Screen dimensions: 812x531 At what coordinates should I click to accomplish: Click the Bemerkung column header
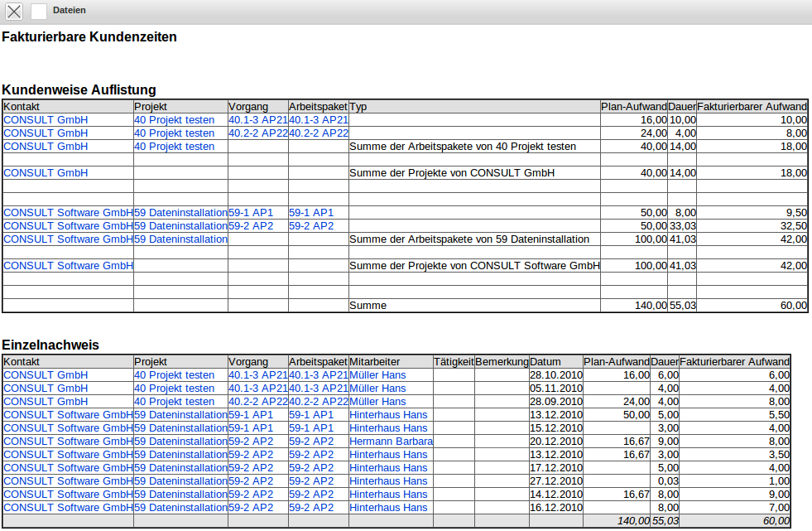pyautogui.click(x=502, y=362)
